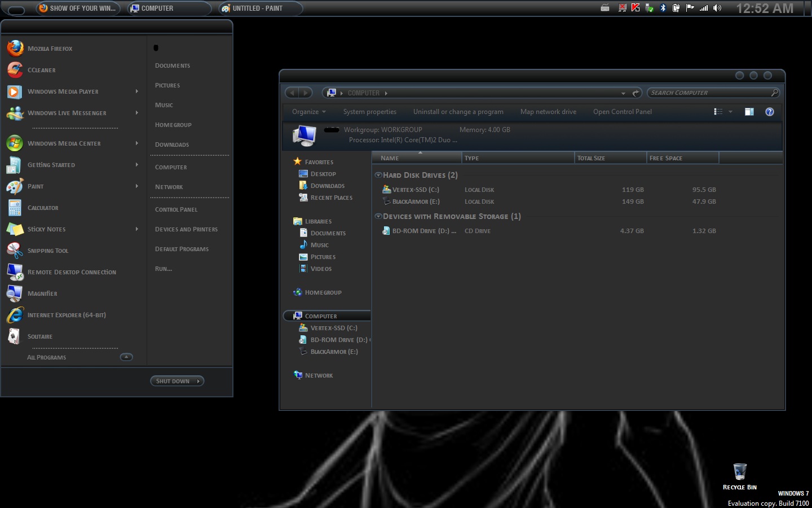The height and width of the screenshot is (508, 812).
Task: Click Map network drive
Action: [548, 112]
